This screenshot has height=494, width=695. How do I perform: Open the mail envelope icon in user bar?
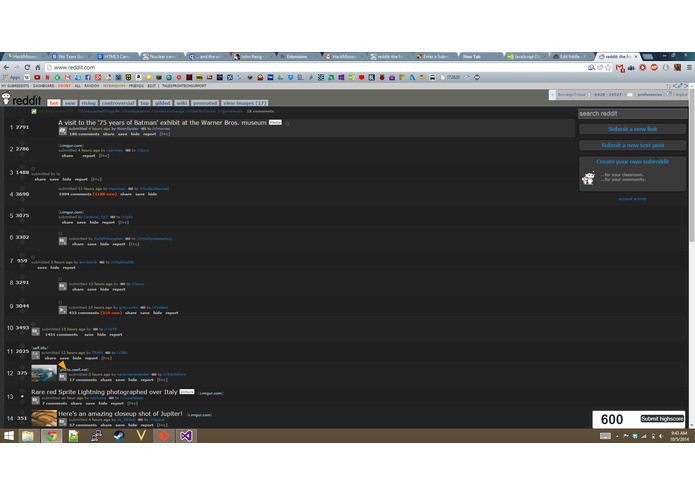point(630,94)
